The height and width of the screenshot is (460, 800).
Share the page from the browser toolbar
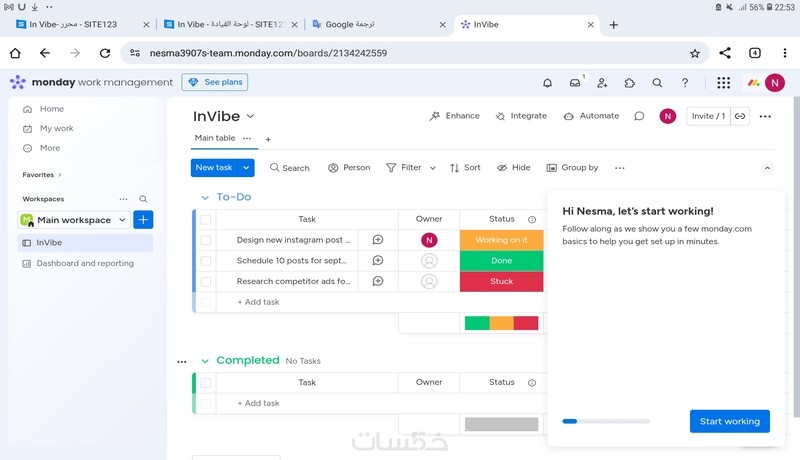click(x=724, y=53)
